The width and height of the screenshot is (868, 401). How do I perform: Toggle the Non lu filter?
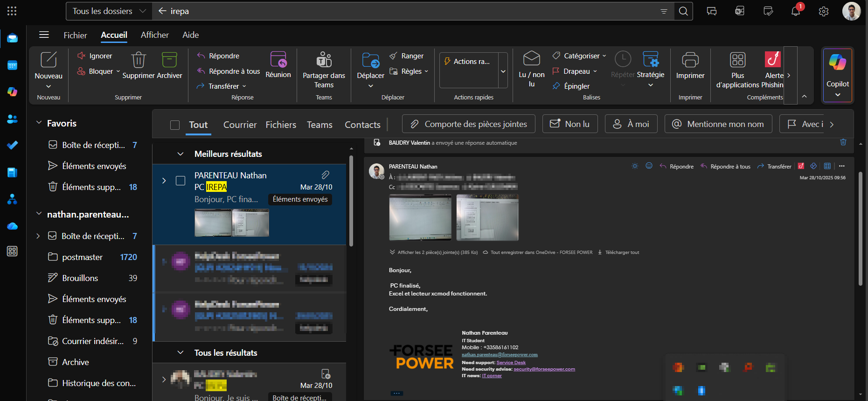(570, 124)
